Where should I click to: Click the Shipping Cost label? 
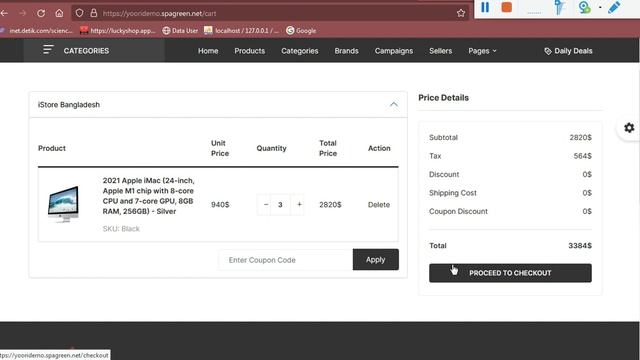point(453,193)
